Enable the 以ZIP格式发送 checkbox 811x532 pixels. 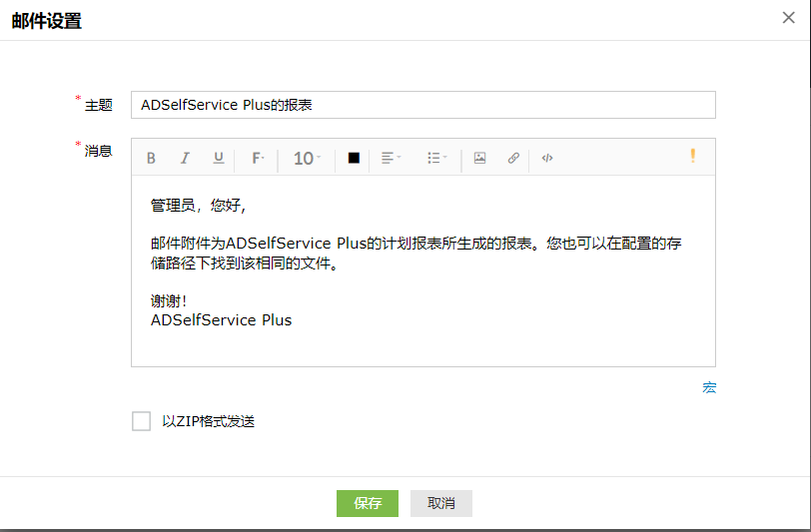[x=141, y=421]
